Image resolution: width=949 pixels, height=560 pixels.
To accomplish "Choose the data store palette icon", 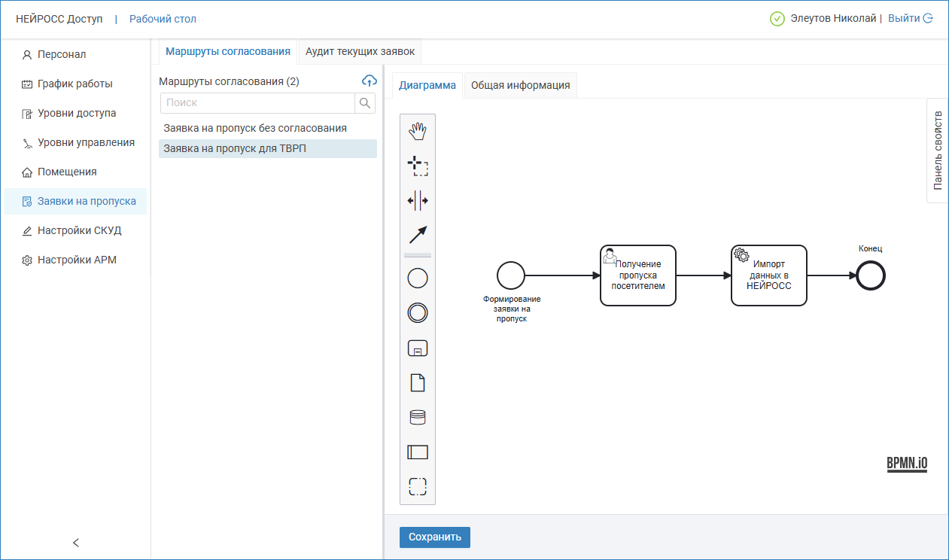I will (x=417, y=417).
